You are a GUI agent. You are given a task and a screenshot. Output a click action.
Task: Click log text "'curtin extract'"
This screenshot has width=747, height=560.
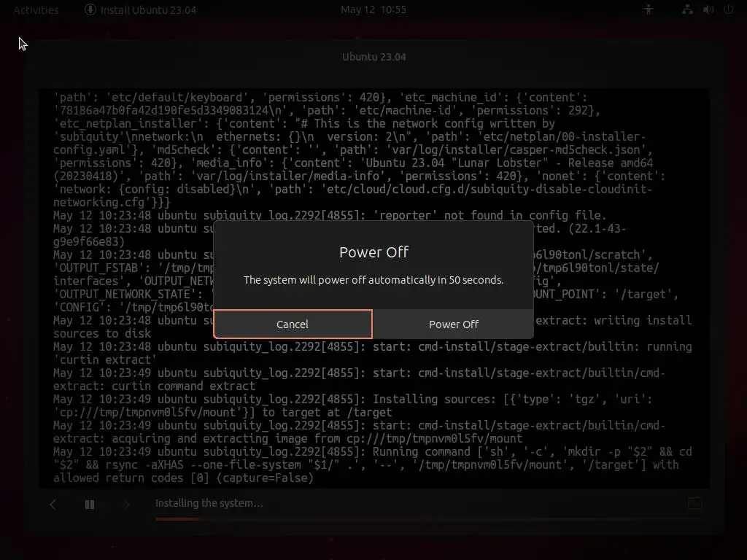(105, 359)
